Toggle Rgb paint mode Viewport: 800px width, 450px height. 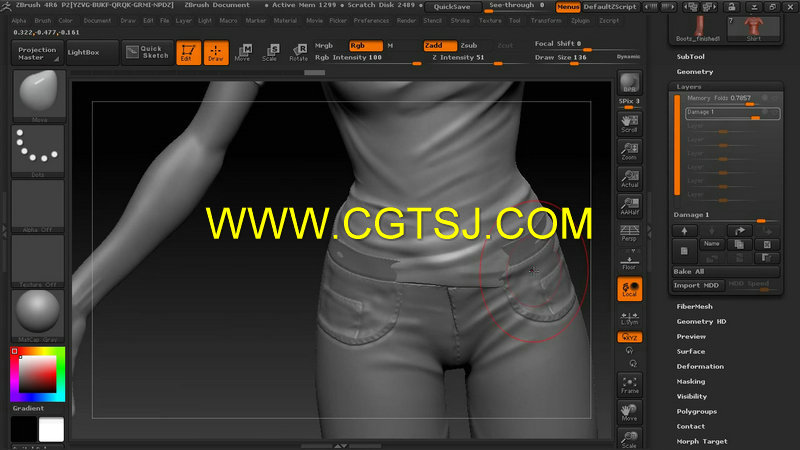pyautogui.click(x=365, y=45)
